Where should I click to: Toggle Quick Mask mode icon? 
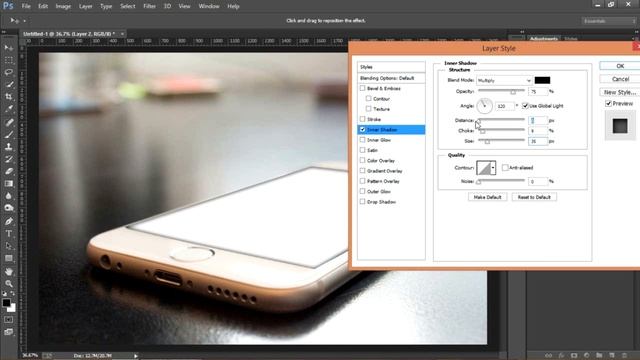click(x=9, y=320)
